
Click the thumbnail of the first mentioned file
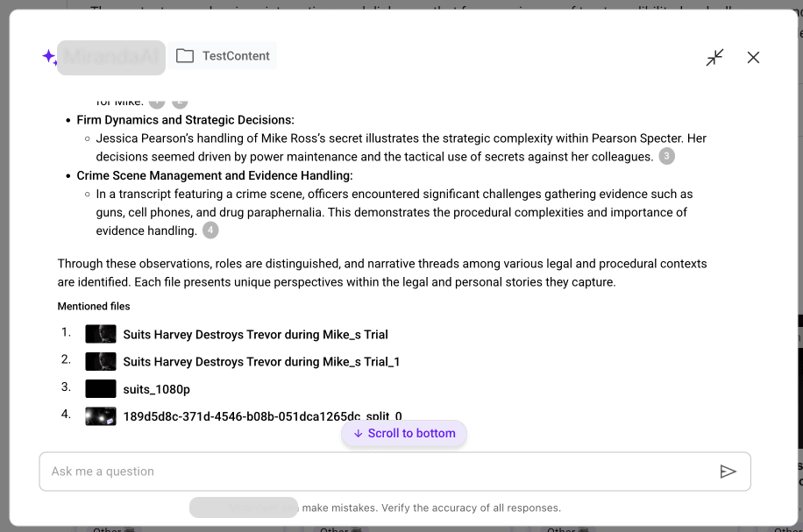100,334
